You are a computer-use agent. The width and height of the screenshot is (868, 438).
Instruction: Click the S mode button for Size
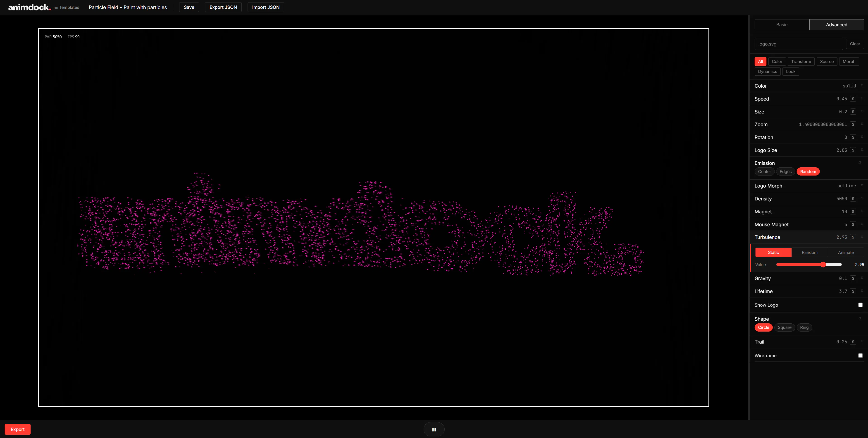(853, 112)
